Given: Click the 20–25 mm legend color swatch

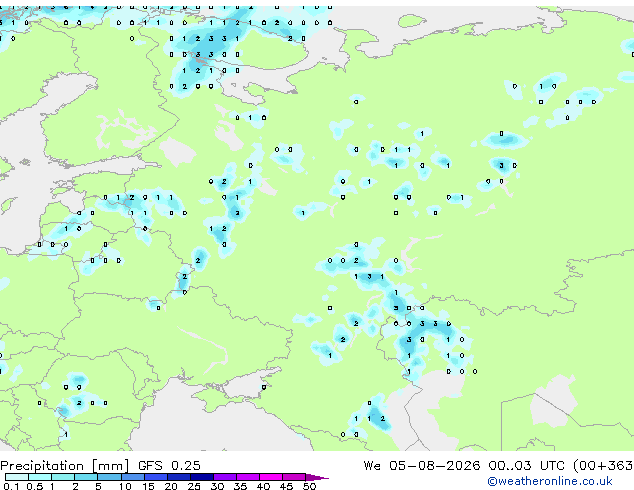Looking at the screenshot, I should click(179, 477).
